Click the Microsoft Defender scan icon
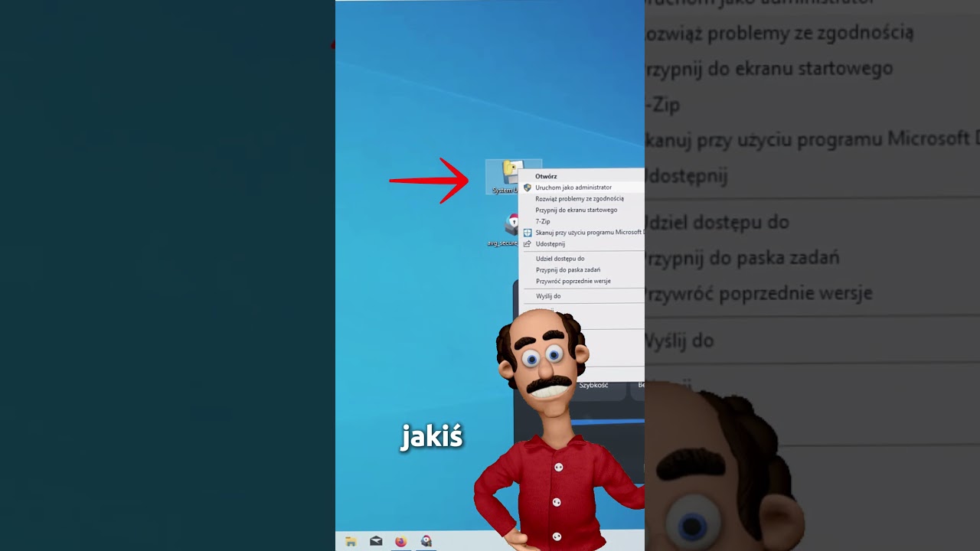980x551 pixels. point(528,233)
